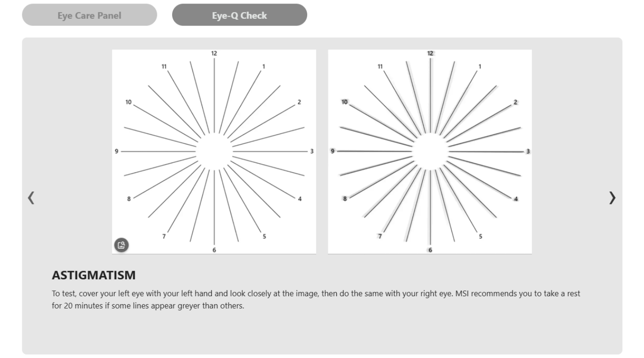Click number 9 on the right chart

click(332, 151)
